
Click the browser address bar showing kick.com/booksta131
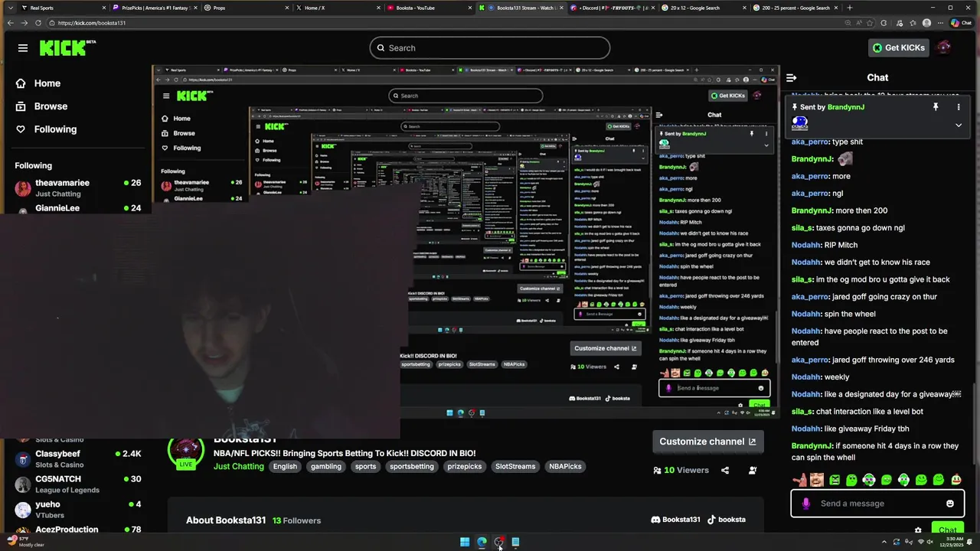[459, 23]
